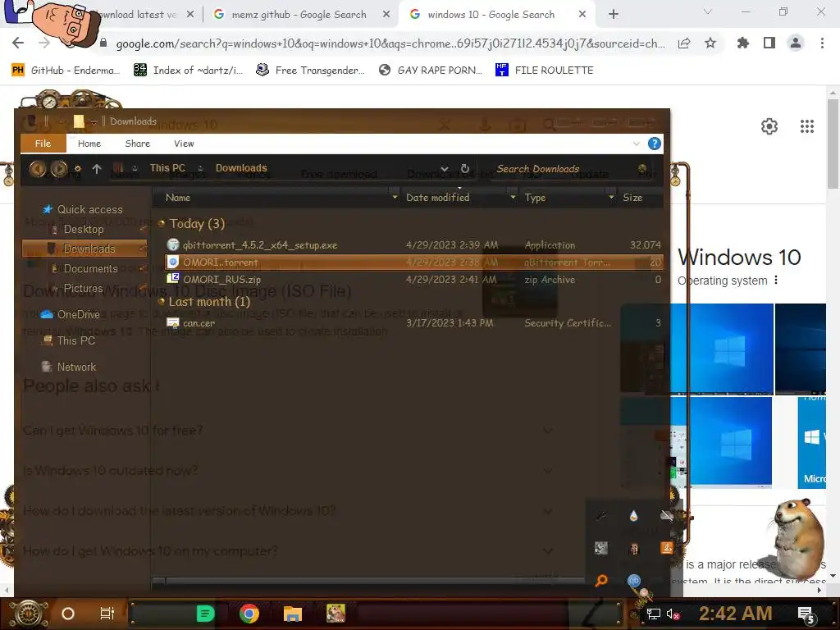The height and width of the screenshot is (630, 840).
Task: Click the orange magnifier tray icon
Action: (x=601, y=580)
